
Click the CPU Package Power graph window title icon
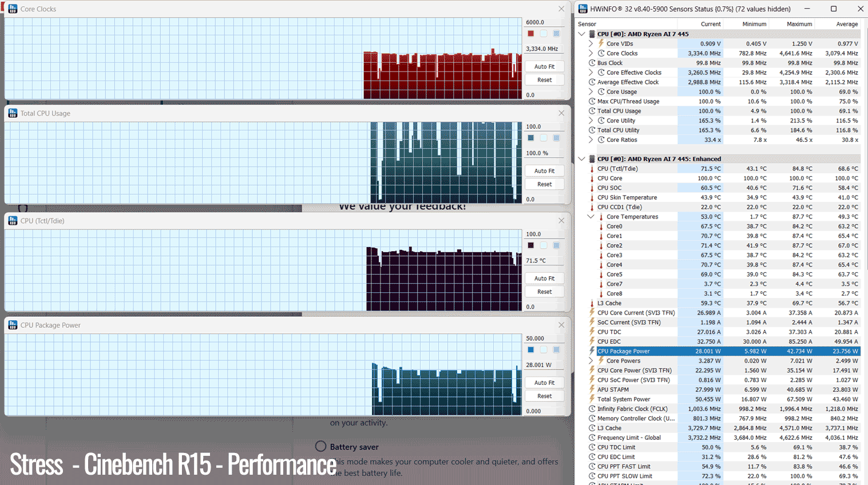pos(13,325)
